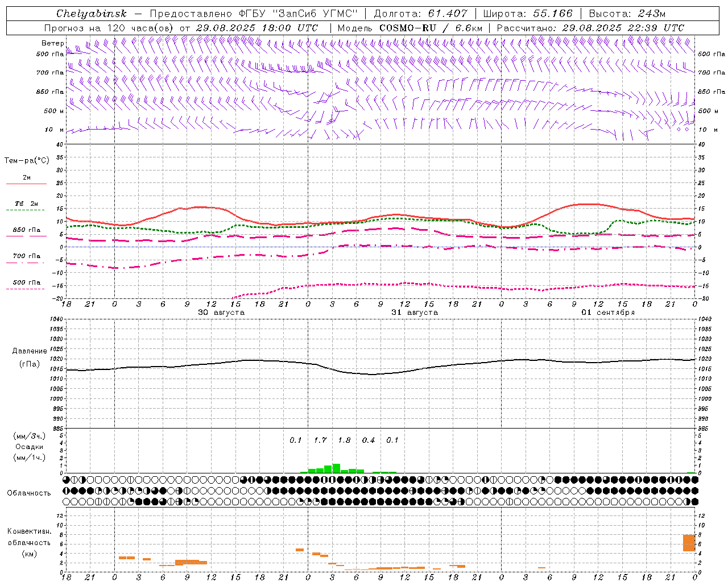Click the '31 августа' date label

point(415,313)
